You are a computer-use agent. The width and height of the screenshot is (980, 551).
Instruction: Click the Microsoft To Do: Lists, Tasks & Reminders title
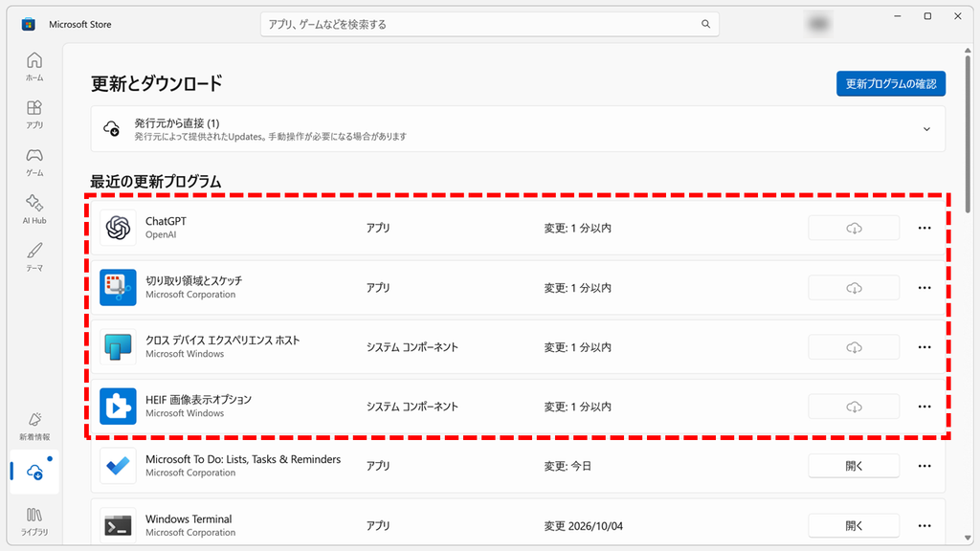click(243, 459)
